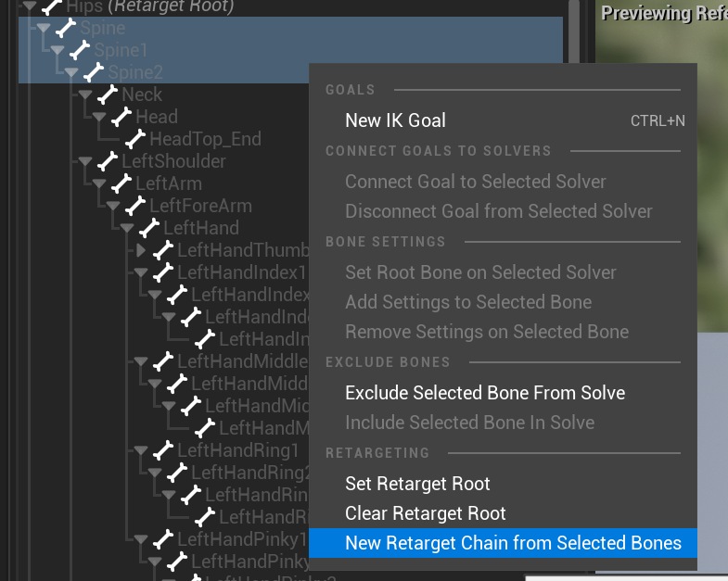Collapse the LeftHandIndex1 bone branch
Image resolution: width=728 pixels, height=581 pixels.
click(x=140, y=272)
